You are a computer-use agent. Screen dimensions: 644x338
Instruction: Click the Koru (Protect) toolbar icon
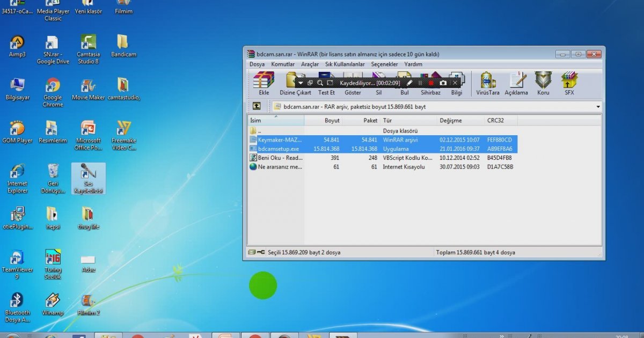[543, 84]
